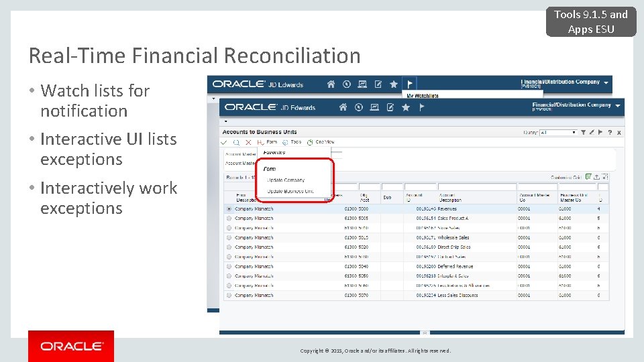Open the Form menu in toolbar
This screenshot has width=644, height=362.
[268, 142]
